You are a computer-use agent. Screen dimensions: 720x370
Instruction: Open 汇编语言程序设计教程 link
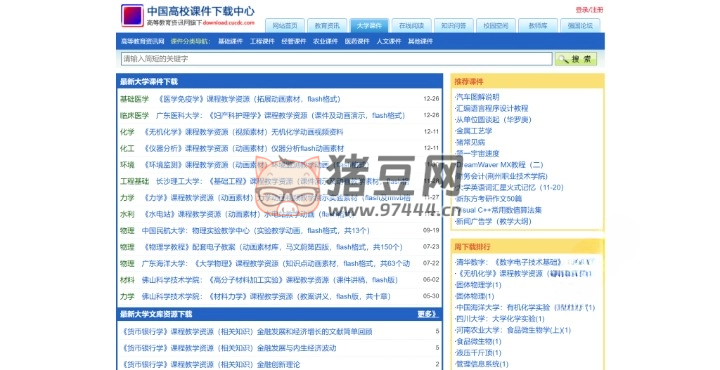click(491, 109)
